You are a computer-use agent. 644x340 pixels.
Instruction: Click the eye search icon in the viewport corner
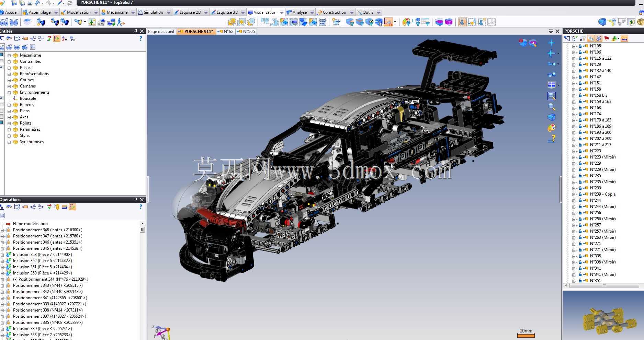coord(533,43)
